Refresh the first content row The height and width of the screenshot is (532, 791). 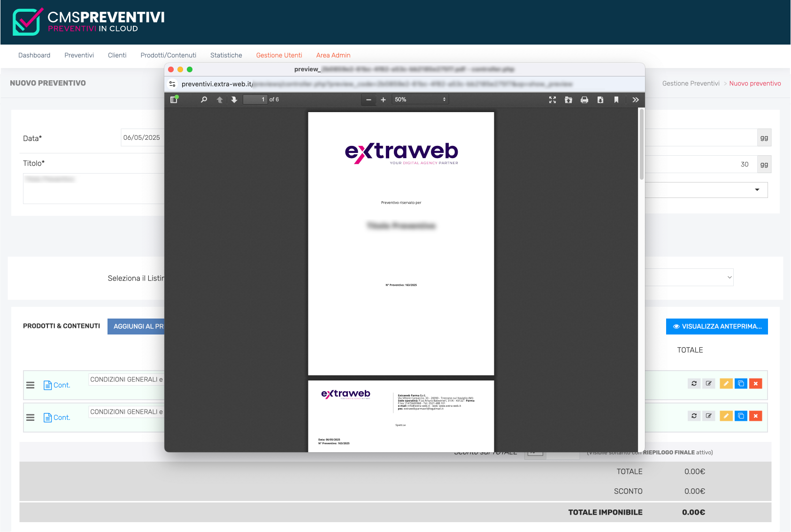(x=694, y=384)
